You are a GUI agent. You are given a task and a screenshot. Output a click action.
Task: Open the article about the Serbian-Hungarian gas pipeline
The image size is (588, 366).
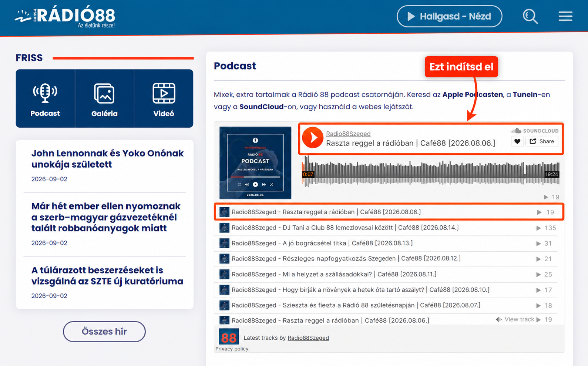(106, 217)
